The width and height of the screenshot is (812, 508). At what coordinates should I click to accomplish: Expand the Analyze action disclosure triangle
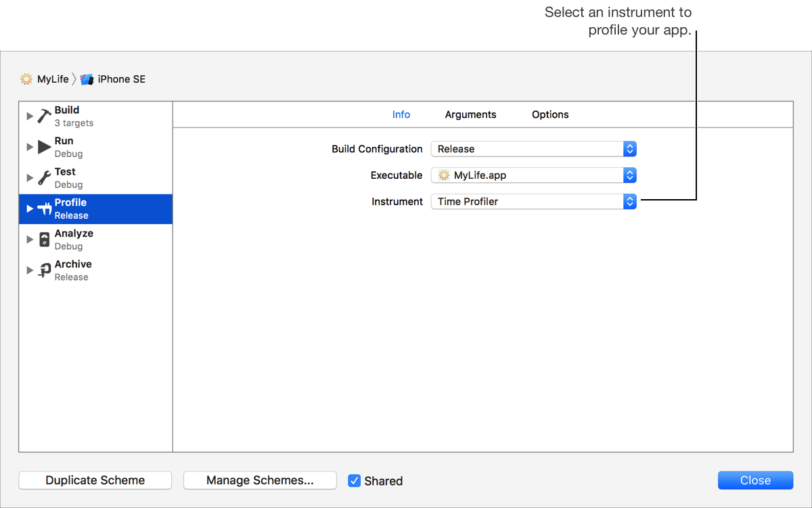[x=30, y=240]
